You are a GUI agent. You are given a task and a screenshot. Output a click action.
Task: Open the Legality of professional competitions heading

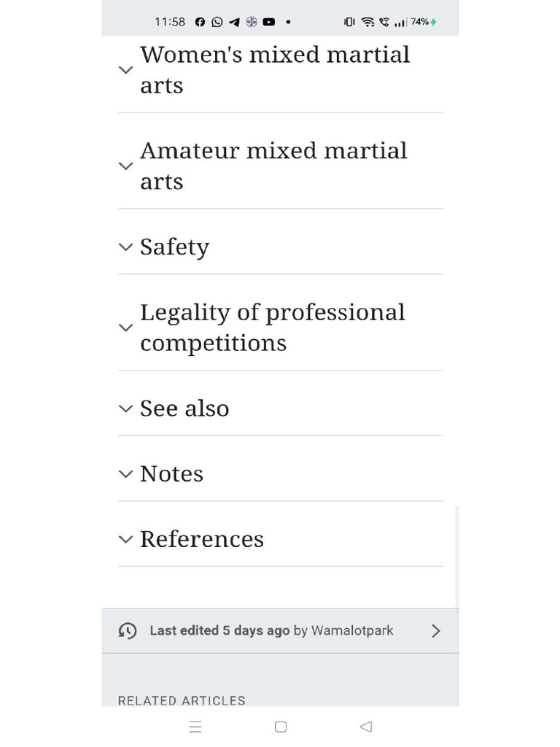[272, 328]
